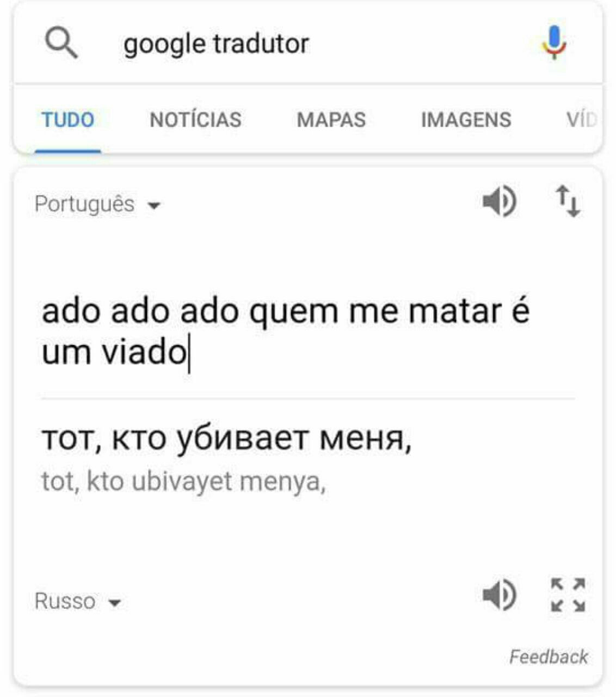
Task: Click the Feedback link
Action: (549, 657)
